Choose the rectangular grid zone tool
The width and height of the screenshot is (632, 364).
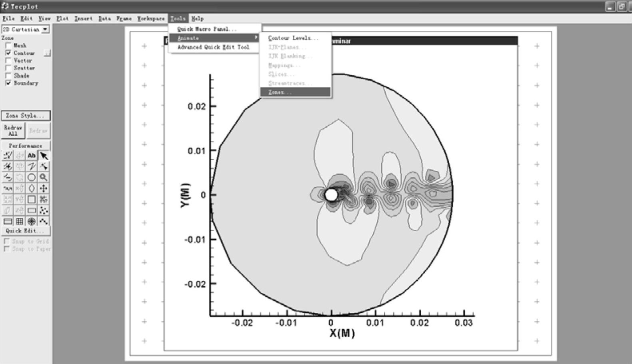point(20,221)
